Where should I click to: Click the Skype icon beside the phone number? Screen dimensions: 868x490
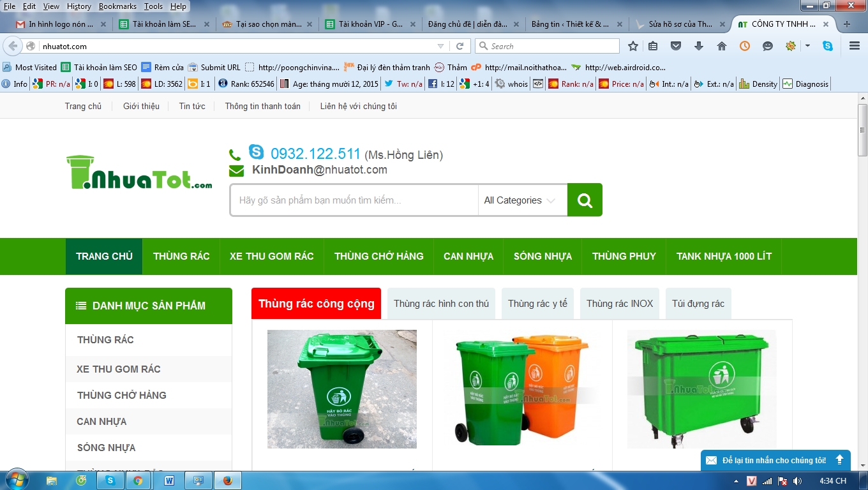point(256,152)
